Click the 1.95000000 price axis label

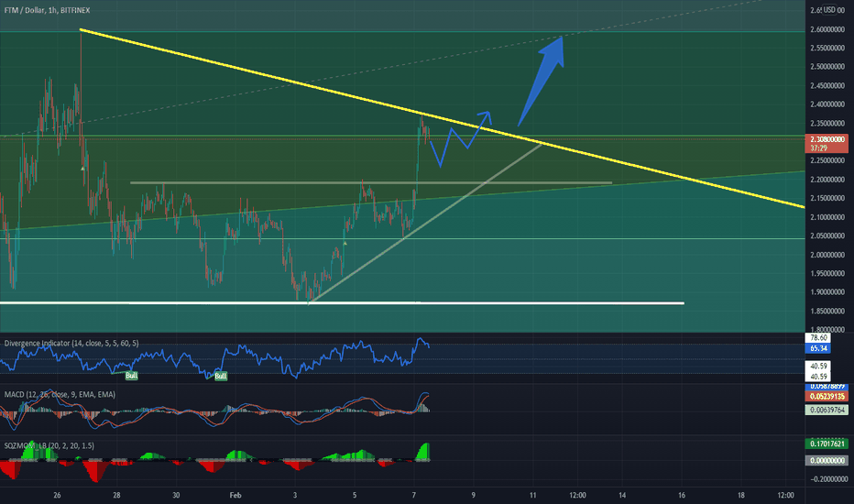(x=827, y=273)
